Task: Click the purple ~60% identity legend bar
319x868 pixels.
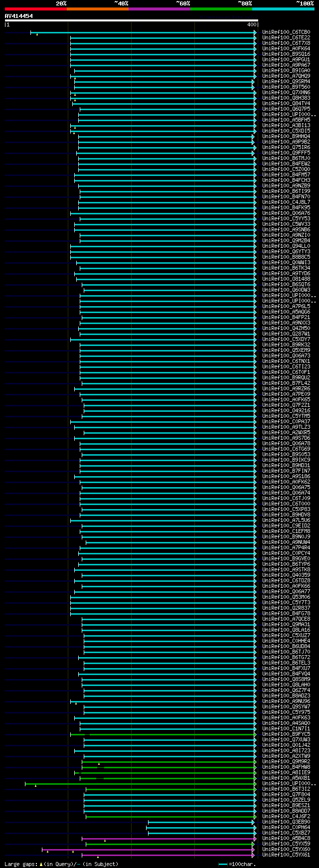Action: (159, 8)
